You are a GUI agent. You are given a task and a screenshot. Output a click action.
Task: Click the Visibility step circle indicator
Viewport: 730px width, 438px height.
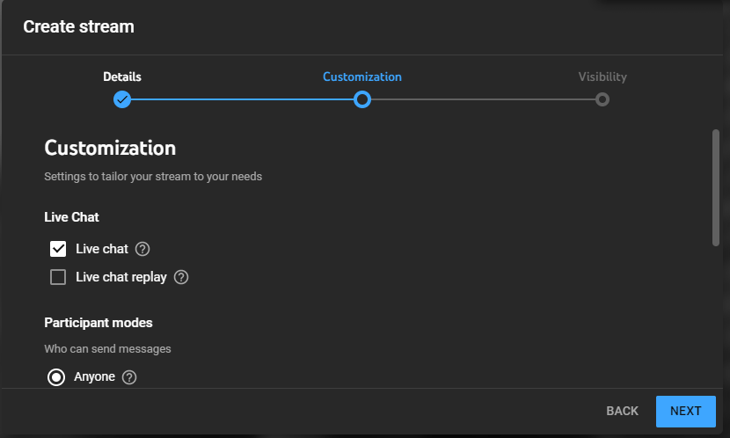tap(602, 100)
